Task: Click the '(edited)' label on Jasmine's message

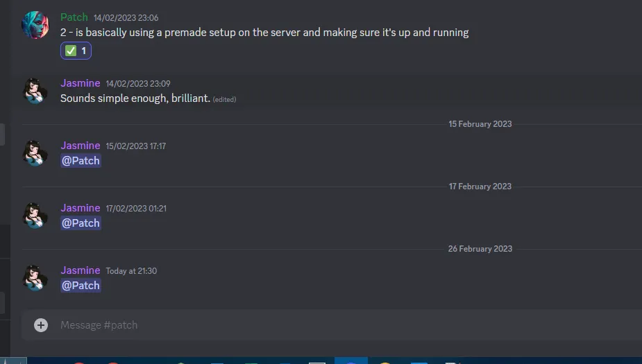Action: [x=224, y=99]
